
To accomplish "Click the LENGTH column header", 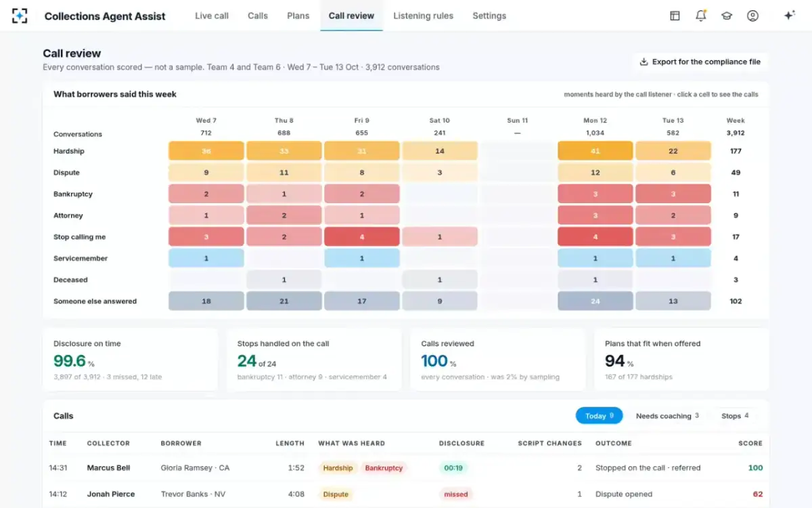I will click(290, 444).
